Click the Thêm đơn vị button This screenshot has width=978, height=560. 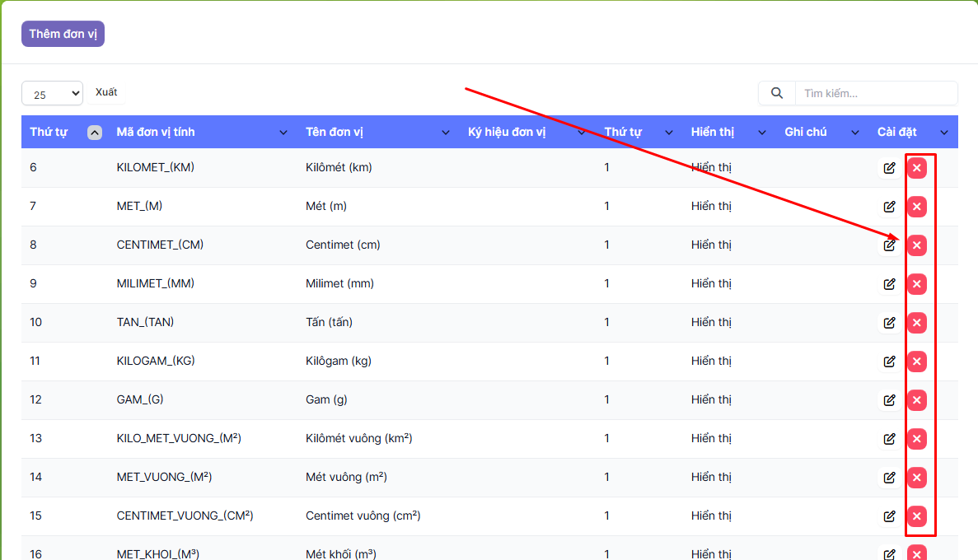coord(63,34)
